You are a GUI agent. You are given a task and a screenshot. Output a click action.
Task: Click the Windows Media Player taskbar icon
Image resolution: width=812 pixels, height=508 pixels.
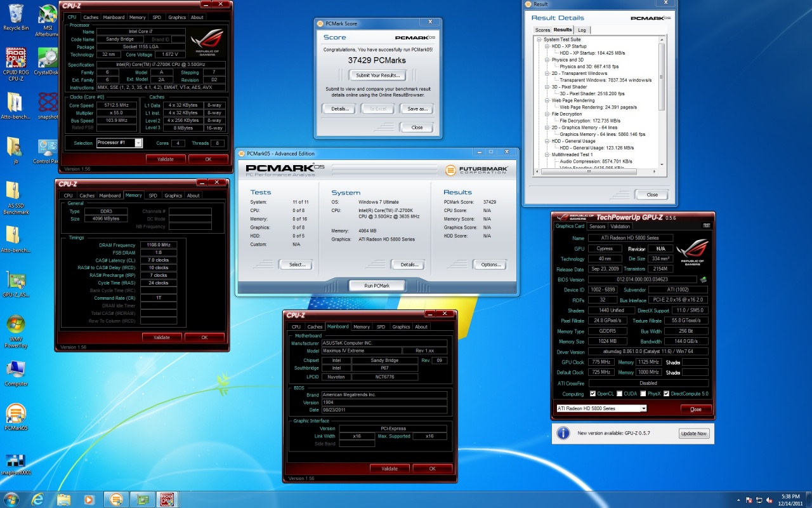[89, 500]
